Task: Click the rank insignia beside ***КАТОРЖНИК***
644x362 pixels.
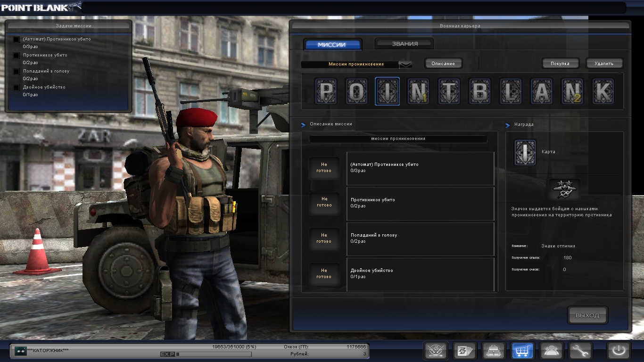Action: [x=20, y=351]
